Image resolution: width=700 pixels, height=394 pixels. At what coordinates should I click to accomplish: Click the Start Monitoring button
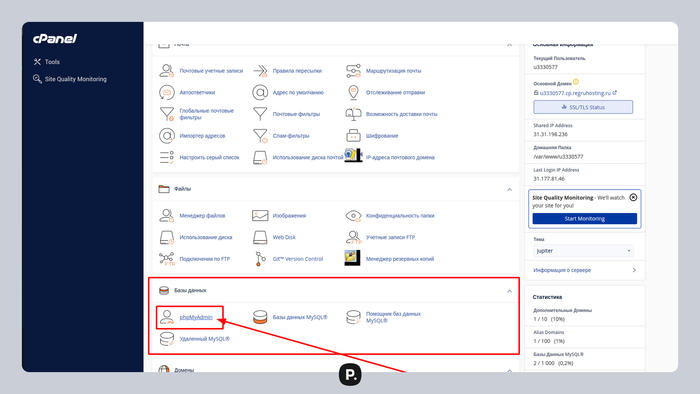click(585, 219)
